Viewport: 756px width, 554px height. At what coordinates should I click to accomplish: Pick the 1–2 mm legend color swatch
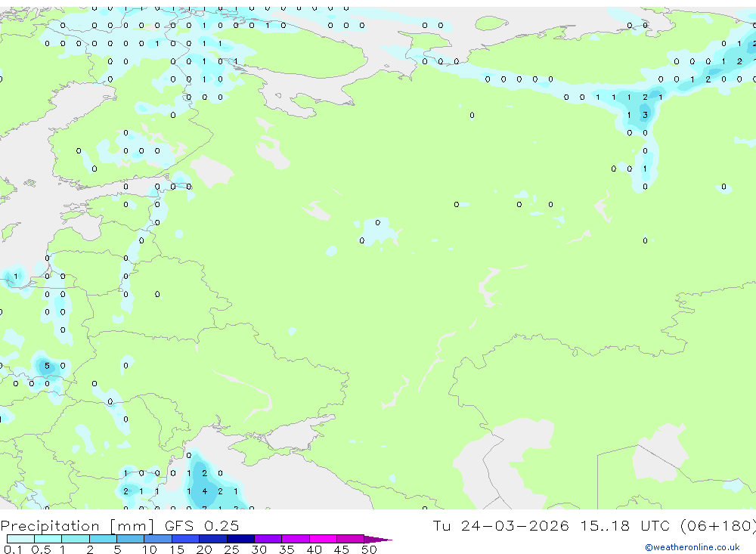tap(75, 539)
